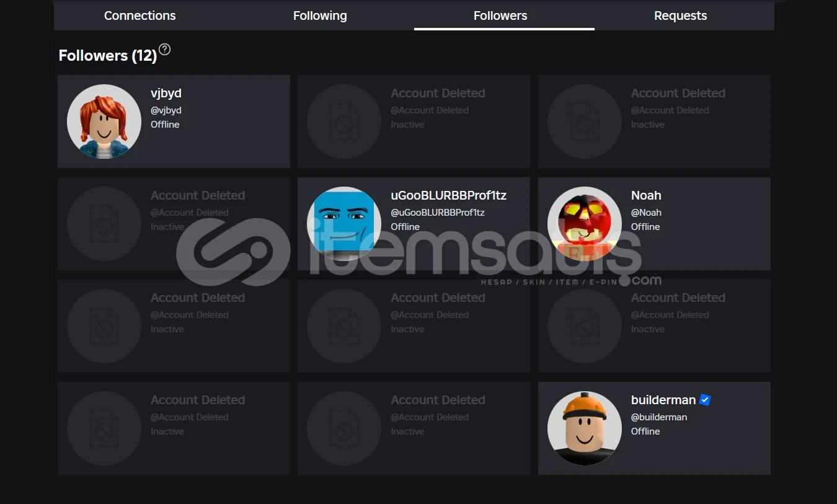Click the @uGooBLURBBProf1tz username handle
Screen dimensions: 837x504
(437, 213)
